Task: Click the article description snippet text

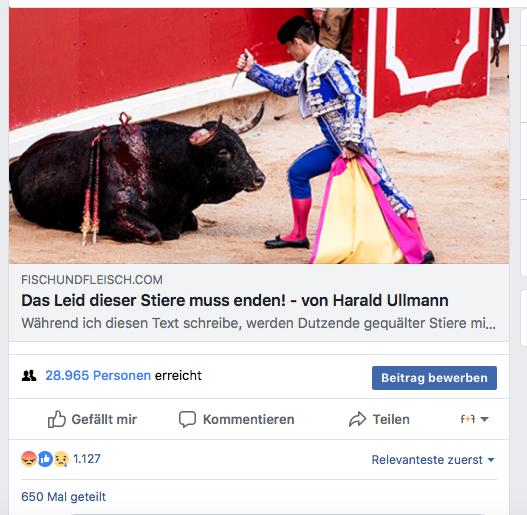Action: tap(258, 323)
